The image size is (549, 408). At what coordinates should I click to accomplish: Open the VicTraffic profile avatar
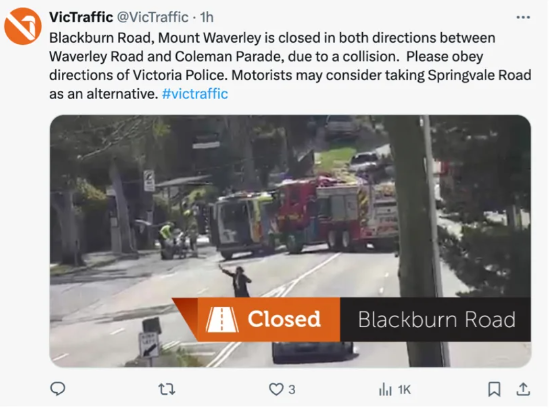point(23,26)
